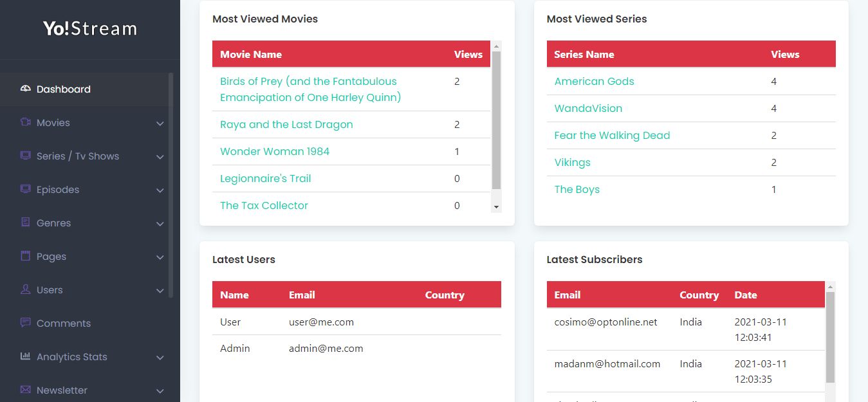Click the Most Viewed Movies scroll down arrow
This screenshot has width=868, height=402.
pos(496,207)
